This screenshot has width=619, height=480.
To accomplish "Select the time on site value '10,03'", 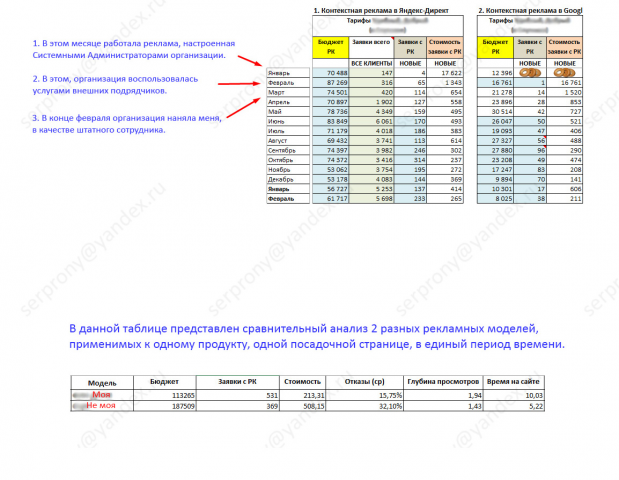I will tap(514, 395).
